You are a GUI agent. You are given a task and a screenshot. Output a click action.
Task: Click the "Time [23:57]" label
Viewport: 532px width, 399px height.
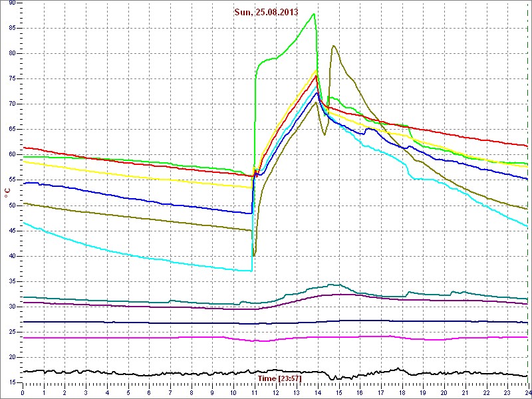click(x=279, y=378)
